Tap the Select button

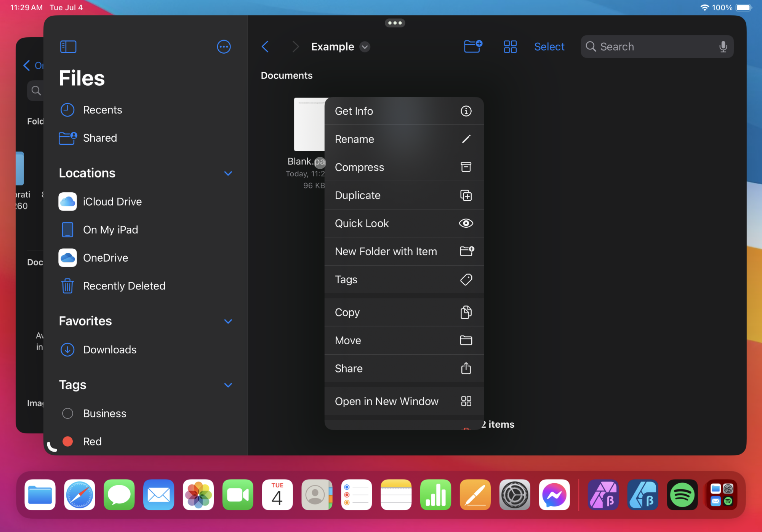coord(549,47)
